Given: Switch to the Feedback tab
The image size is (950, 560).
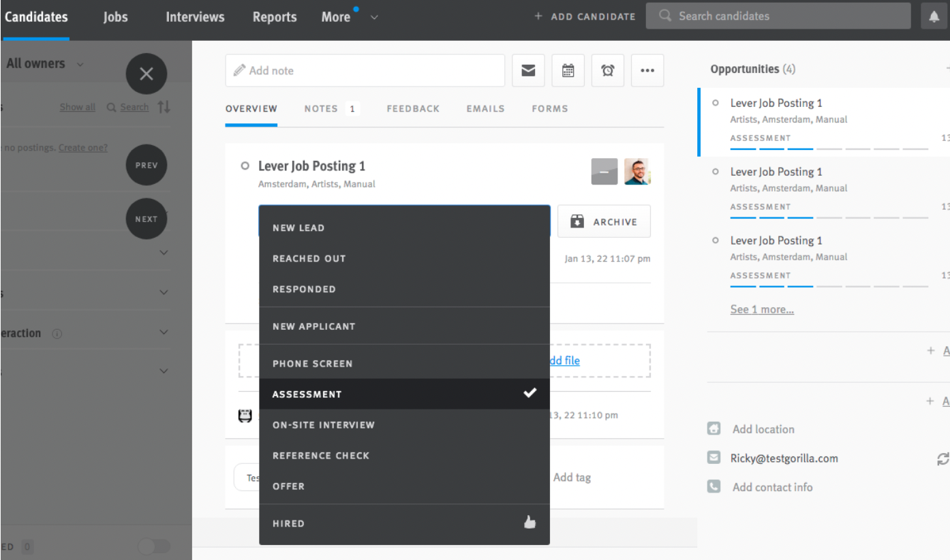Looking at the screenshot, I should (x=413, y=108).
